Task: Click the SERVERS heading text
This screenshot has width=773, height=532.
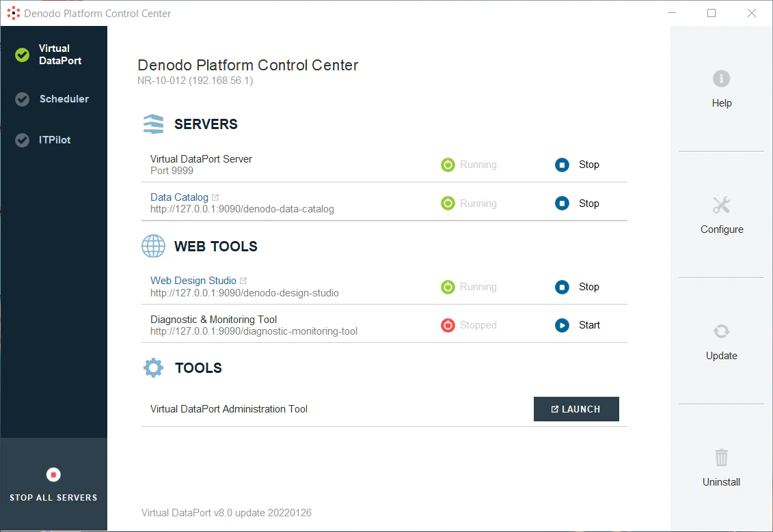Action: 206,124
